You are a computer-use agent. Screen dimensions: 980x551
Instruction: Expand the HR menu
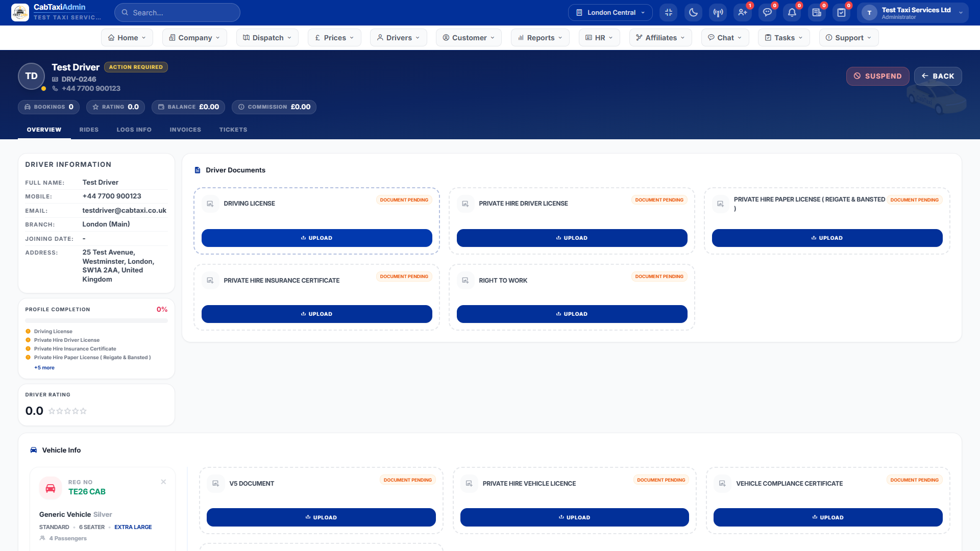tap(599, 37)
